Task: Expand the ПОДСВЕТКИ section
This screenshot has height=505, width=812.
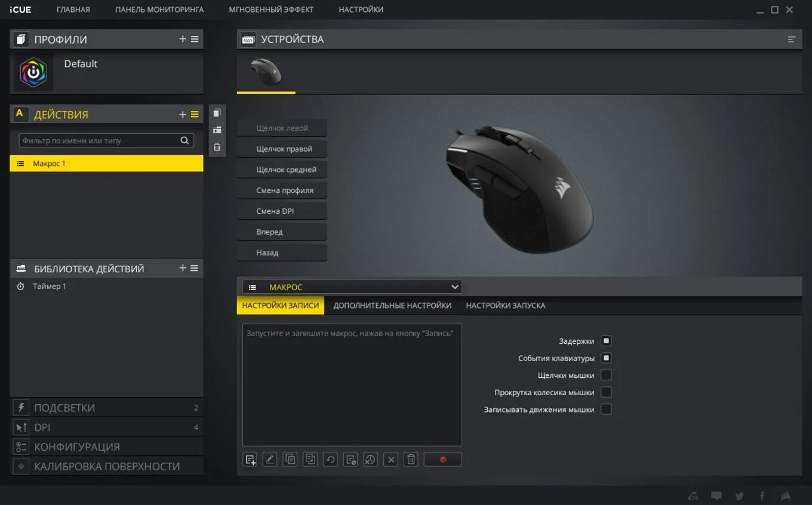Action: 106,408
